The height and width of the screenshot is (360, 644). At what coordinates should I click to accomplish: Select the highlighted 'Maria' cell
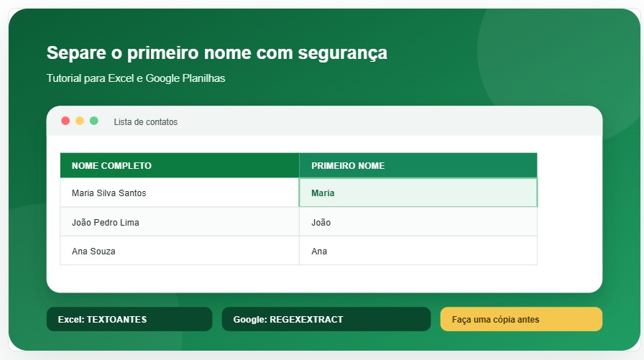pos(418,193)
